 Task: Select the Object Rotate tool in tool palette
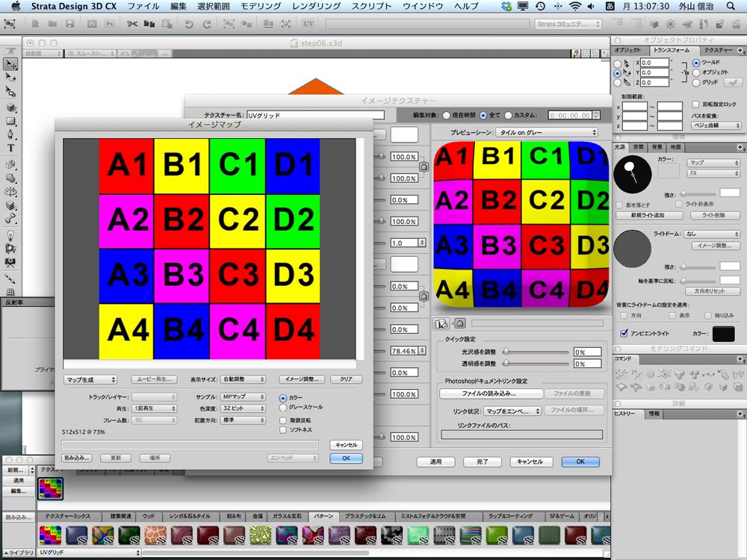[x=10, y=78]
